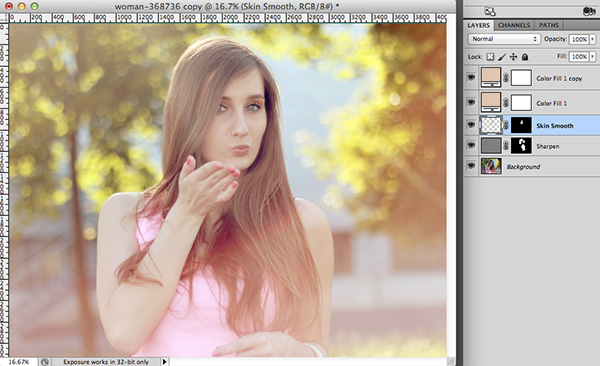Click the status bar round icon beside zoom
This screenshot has height=366, width=600.
45,362
